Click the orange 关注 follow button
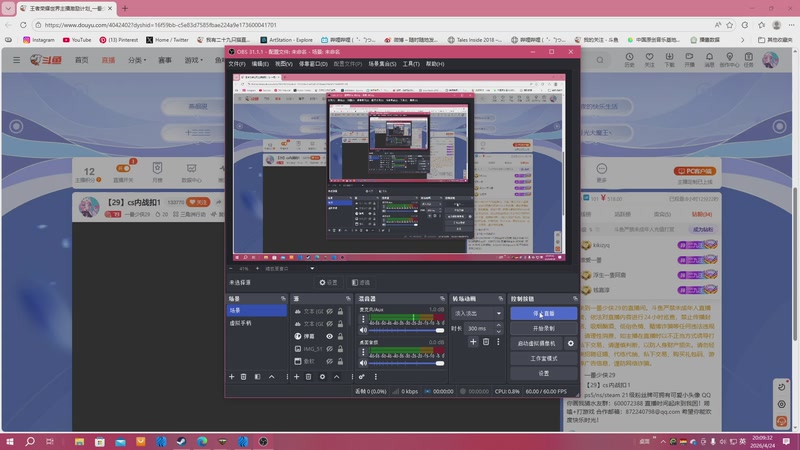 coord(198,202)
